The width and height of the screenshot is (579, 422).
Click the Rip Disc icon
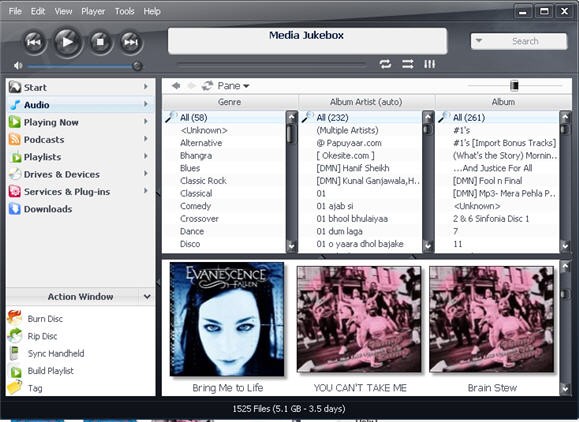(15, 335)
